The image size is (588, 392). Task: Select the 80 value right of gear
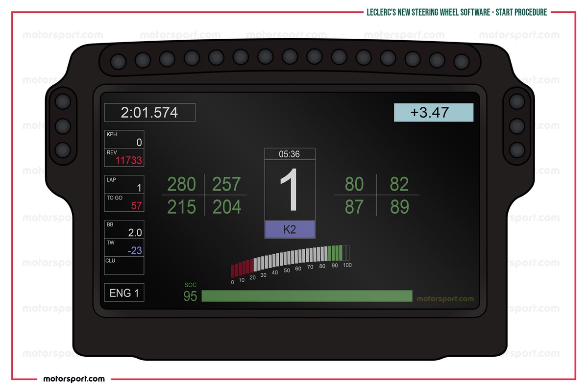(354, 184)
